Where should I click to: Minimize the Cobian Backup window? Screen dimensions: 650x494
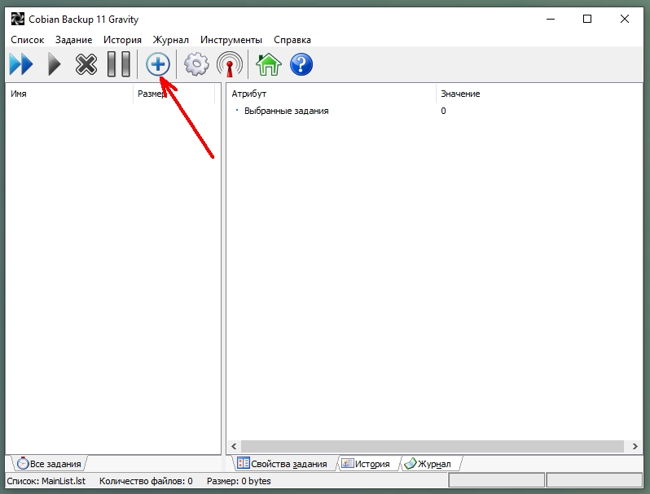(551, 19)
